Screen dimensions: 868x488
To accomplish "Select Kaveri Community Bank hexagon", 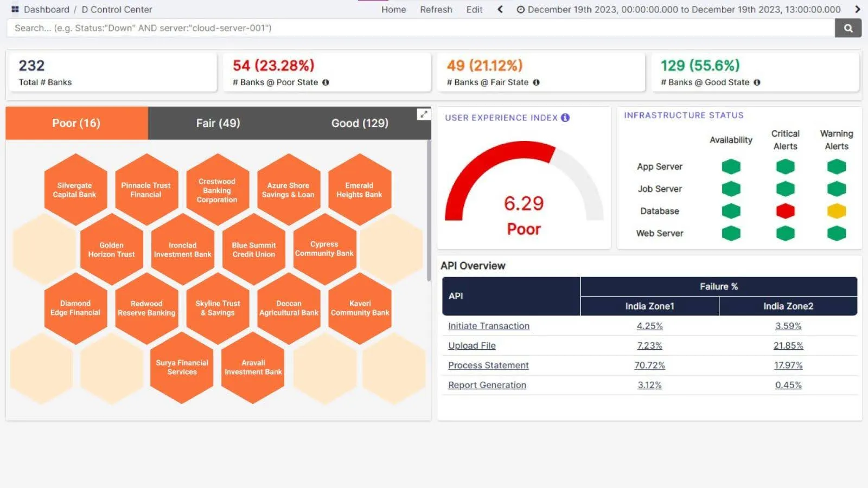I will [x=360, y=308].
